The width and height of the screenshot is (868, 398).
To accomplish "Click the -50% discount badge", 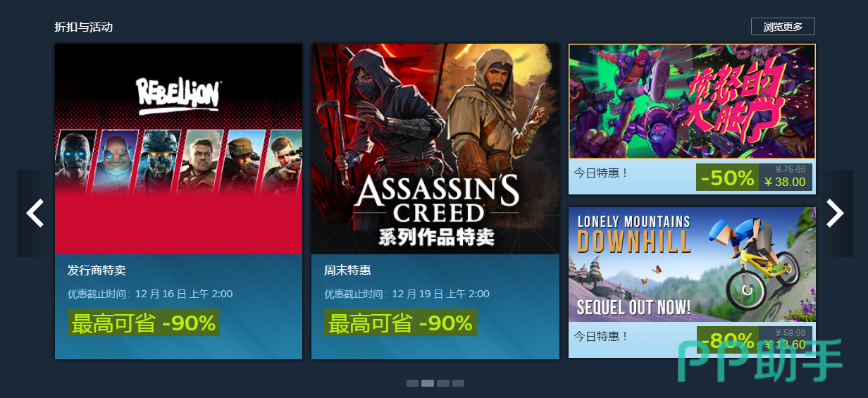I will [727, 178].
